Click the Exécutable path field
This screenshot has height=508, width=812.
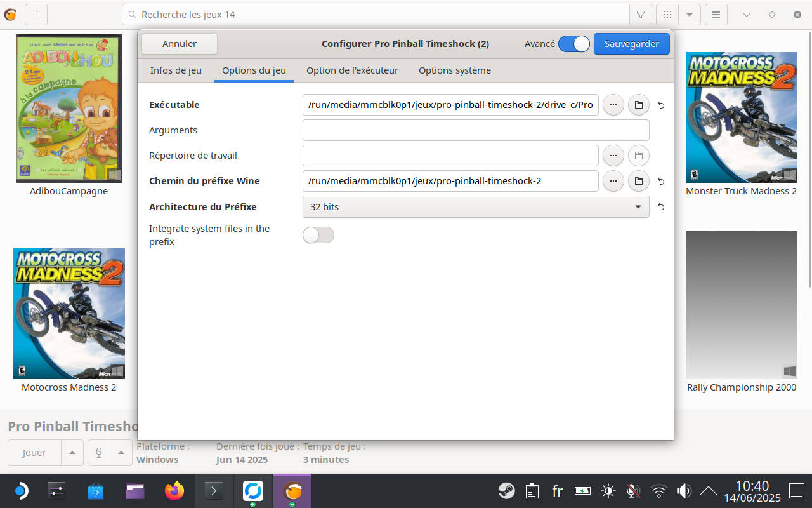(450, 105)
